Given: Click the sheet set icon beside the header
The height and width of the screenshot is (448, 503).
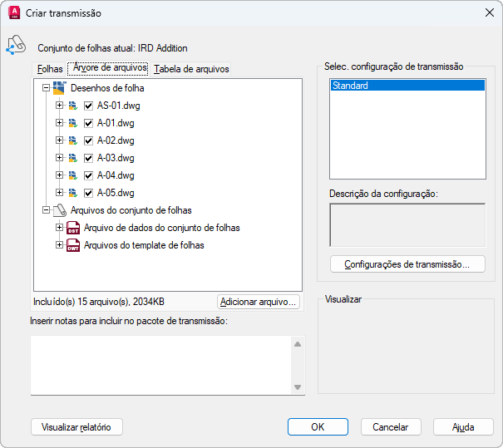Looking at the screenshot, I should coord(17,46).
